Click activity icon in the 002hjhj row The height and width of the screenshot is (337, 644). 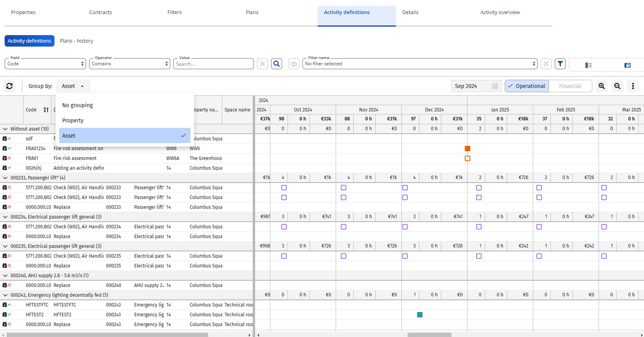5,168
